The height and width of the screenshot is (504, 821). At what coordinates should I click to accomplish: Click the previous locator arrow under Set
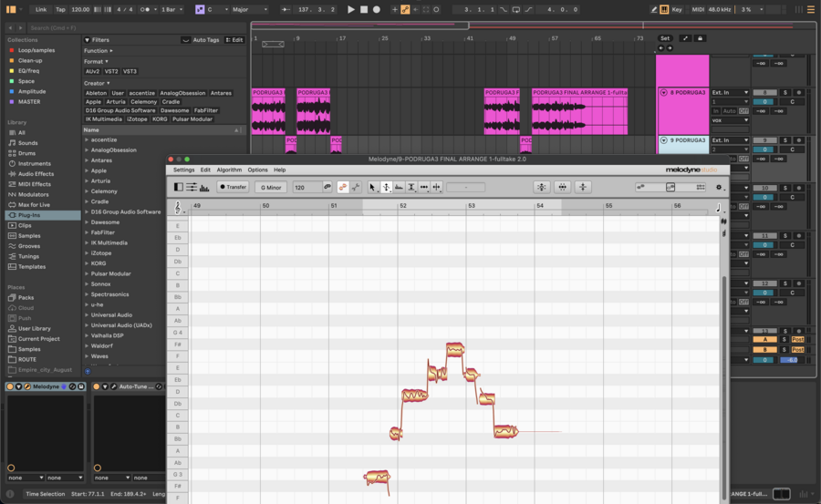coord(660,48)
